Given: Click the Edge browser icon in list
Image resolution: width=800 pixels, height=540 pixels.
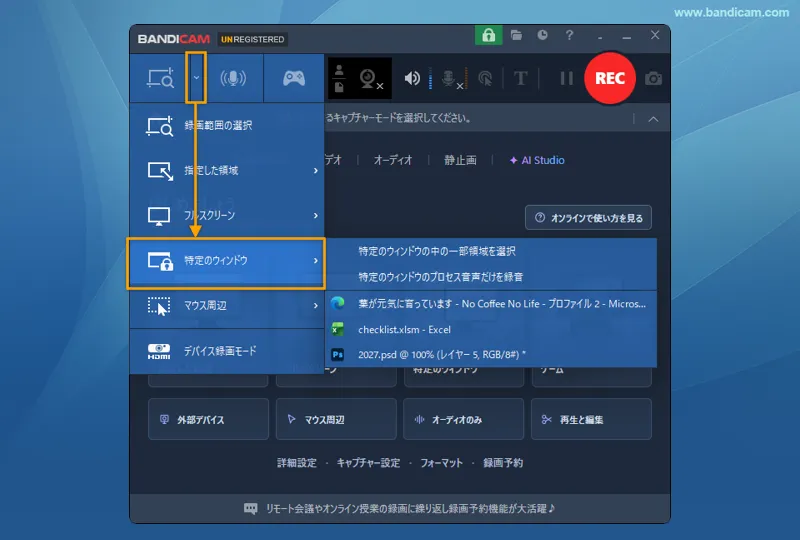Looking at the screenshot, I should click(x=337, y=304).
